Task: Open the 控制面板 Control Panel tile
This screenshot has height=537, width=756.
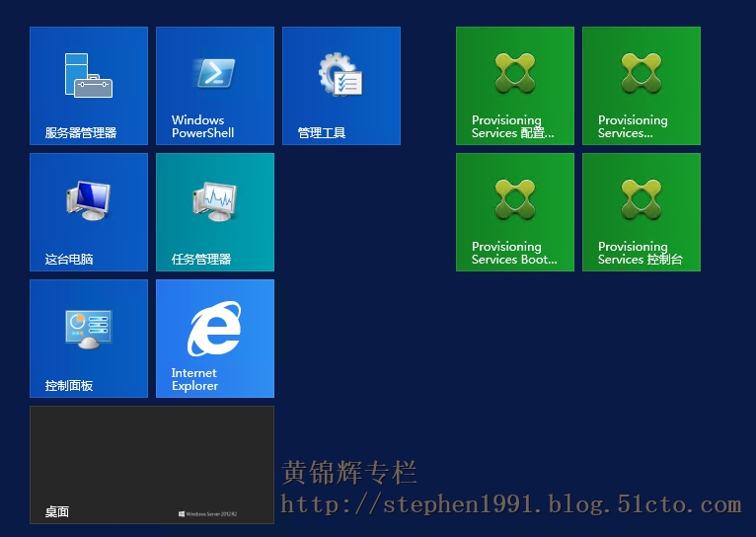Action: tap(89, 339)
